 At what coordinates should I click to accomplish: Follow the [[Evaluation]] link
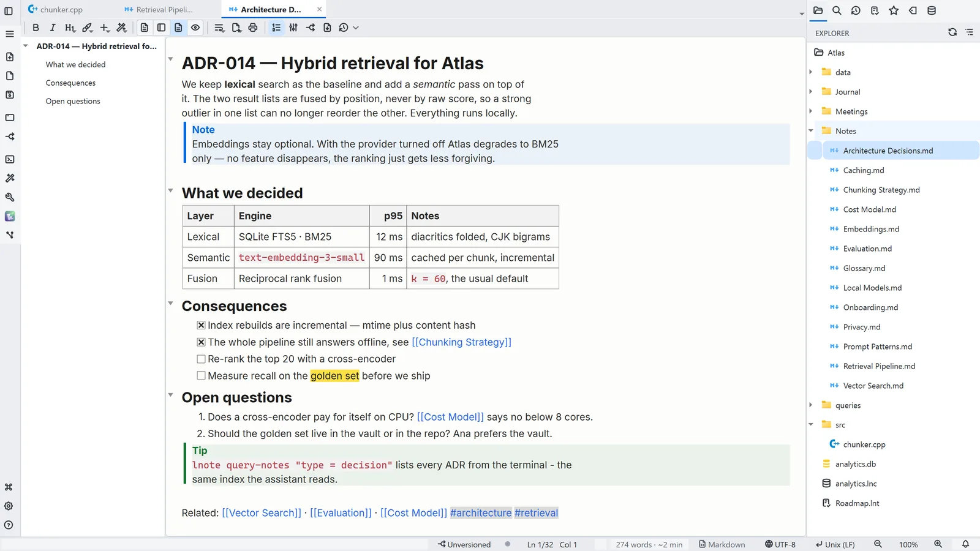341,513
